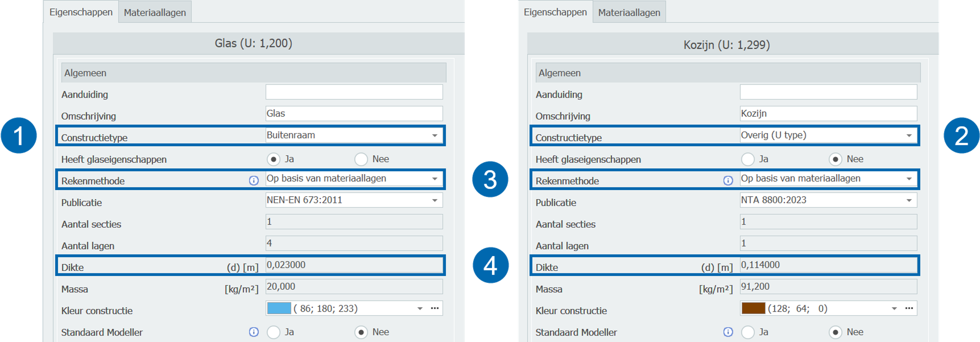Click the Standaard Modeller info icon in Kozijn panel
The width and height of the screenshot is (980, 342).
(728, 332)
